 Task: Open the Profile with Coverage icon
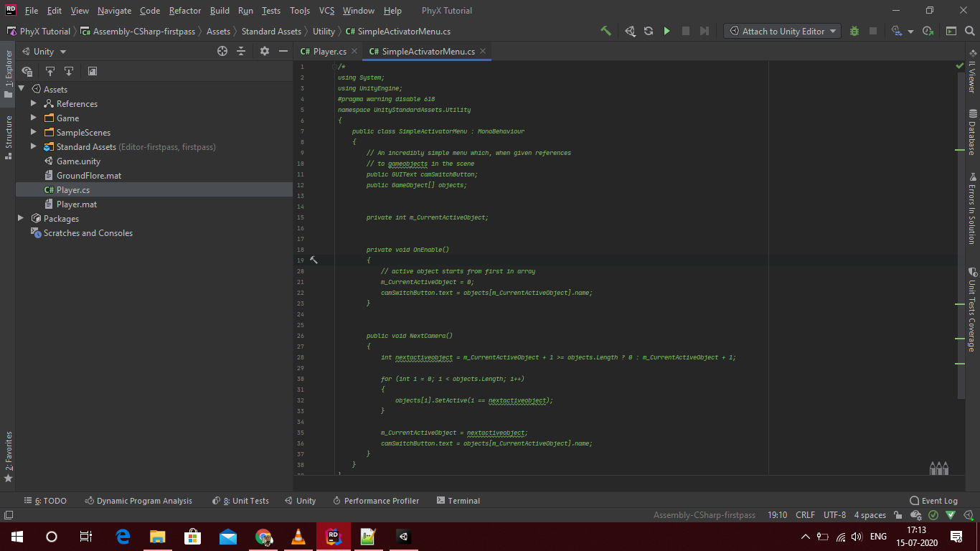(x=928, y=31)
